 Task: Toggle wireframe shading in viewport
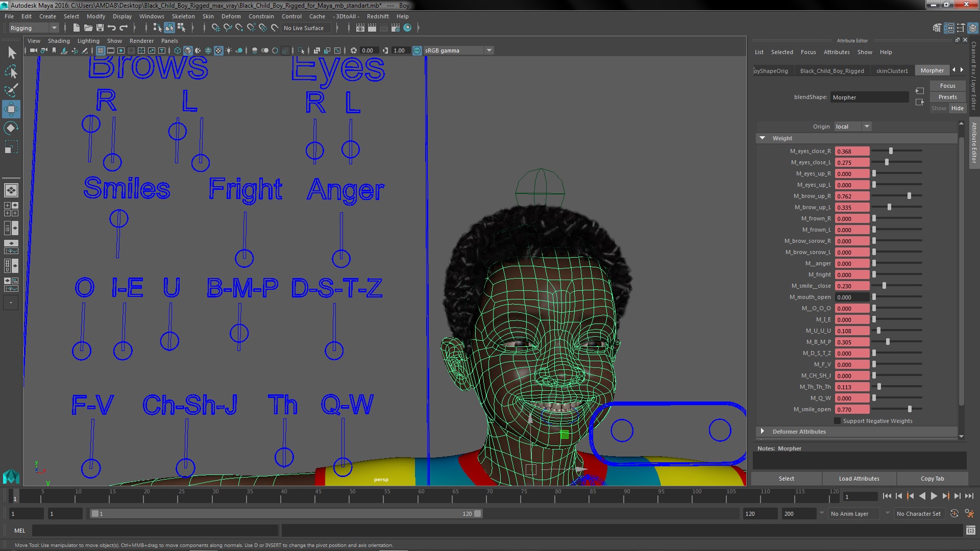pos(178,51)
